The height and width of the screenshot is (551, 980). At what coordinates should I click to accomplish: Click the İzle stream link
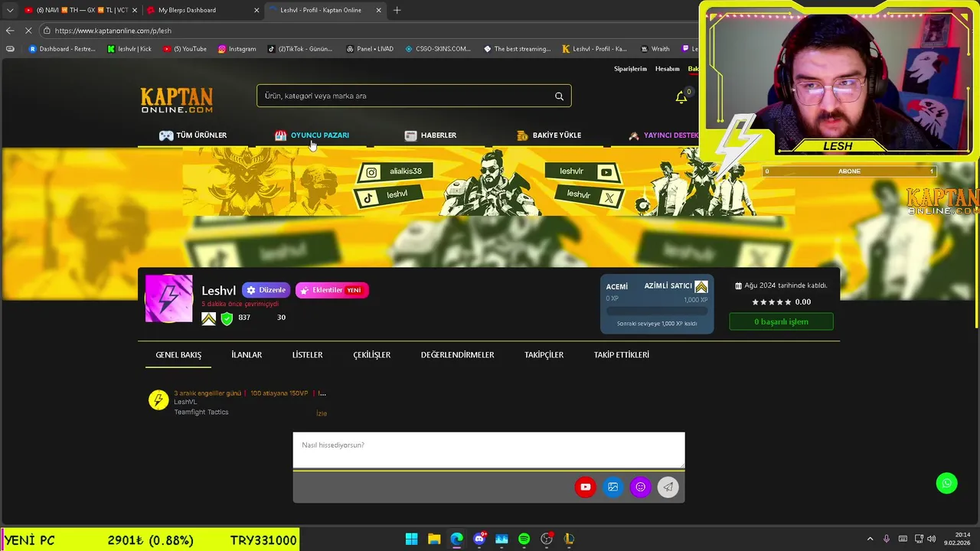(322, 413)
